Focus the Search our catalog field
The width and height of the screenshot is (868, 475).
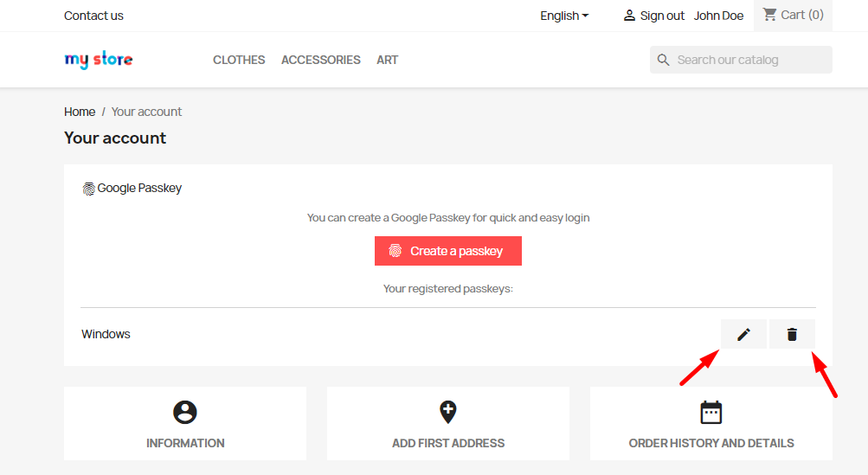pyautogui.click(x=741, y=60)
